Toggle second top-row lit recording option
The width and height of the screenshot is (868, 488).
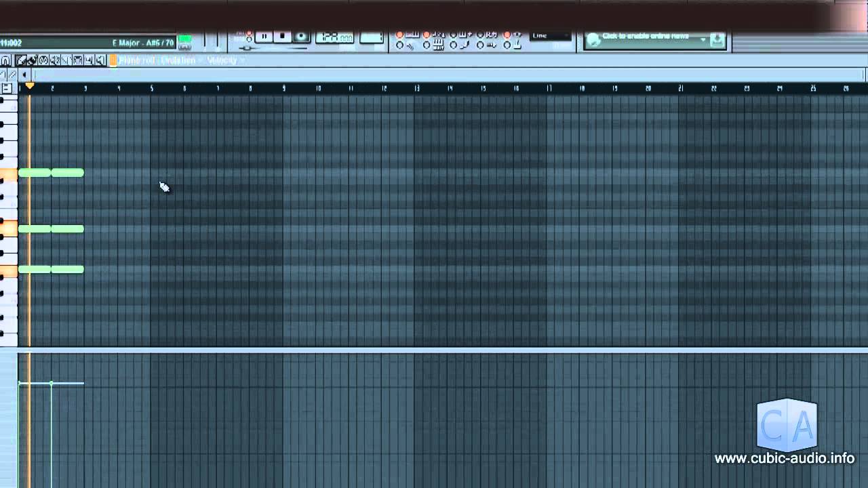point(427,35)
